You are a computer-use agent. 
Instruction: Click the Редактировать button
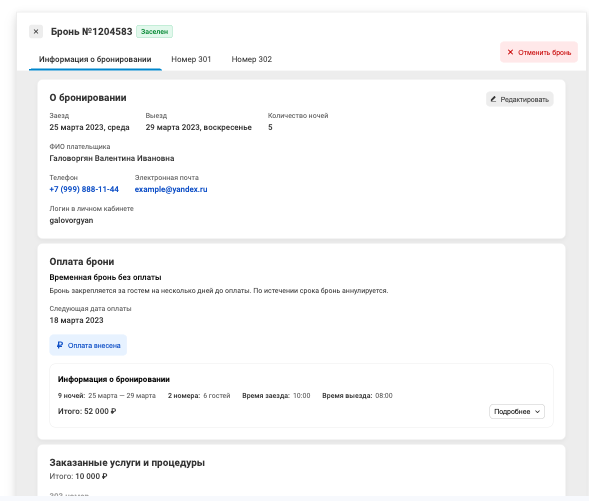[520, 99]
